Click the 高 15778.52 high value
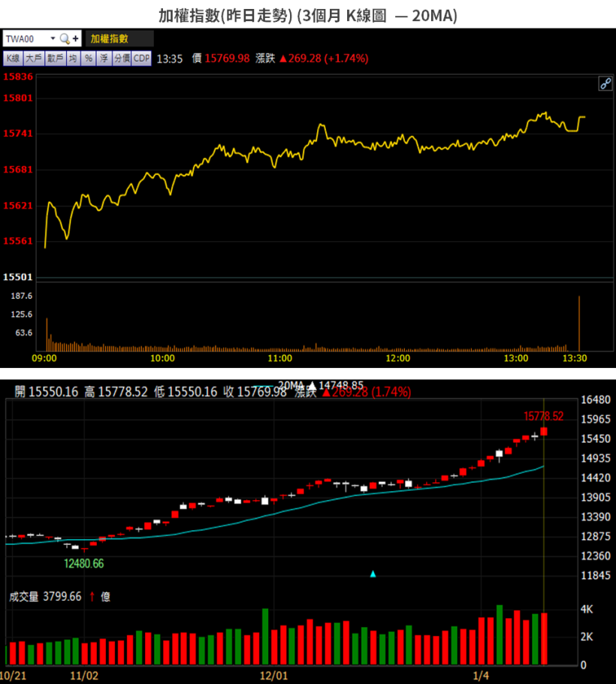Viewport: 616px width, 684px height. tap(116, 392)
